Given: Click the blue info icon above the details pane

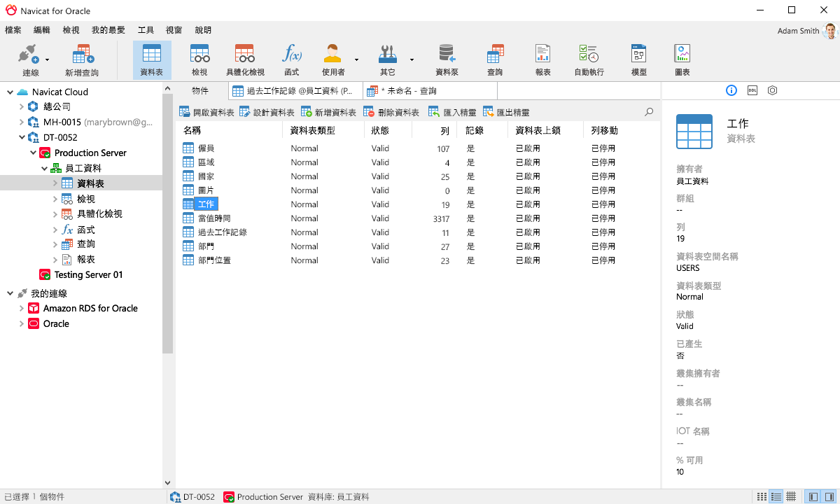Looking at the screenshot, I should [x=731, y=90].
